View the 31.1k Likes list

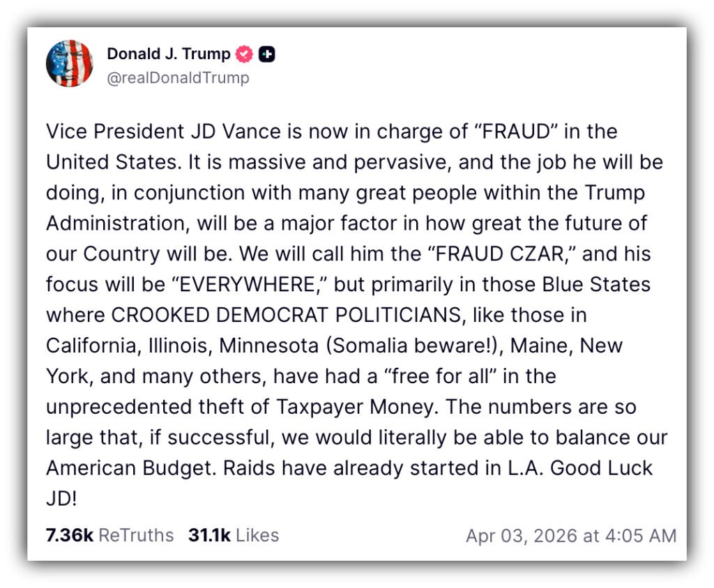click(x=234, y=535)
